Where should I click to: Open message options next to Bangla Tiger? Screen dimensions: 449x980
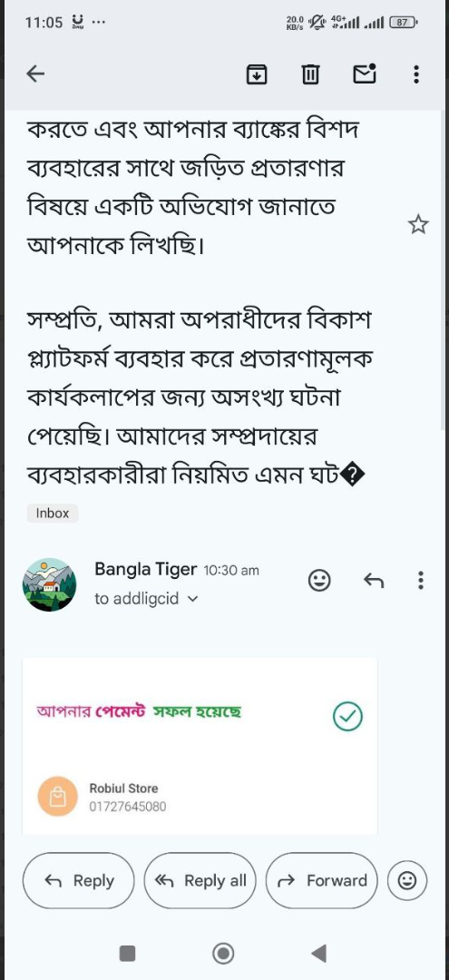pyautogui.click(x=421, y=581)
